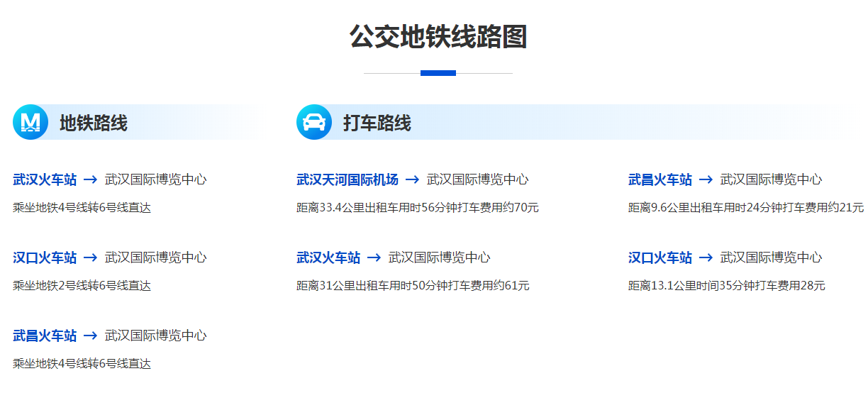Viewport: 868px width, 393px height.
Task: Click arrow after 武汉天河国际机场
Action: point(412,180)
